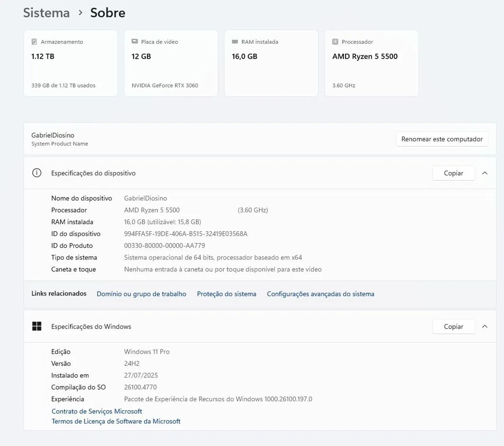The height and width of the screenshot is (446, 504).
Task: Open Proteção do sistema link
Action: pos(226,294)
